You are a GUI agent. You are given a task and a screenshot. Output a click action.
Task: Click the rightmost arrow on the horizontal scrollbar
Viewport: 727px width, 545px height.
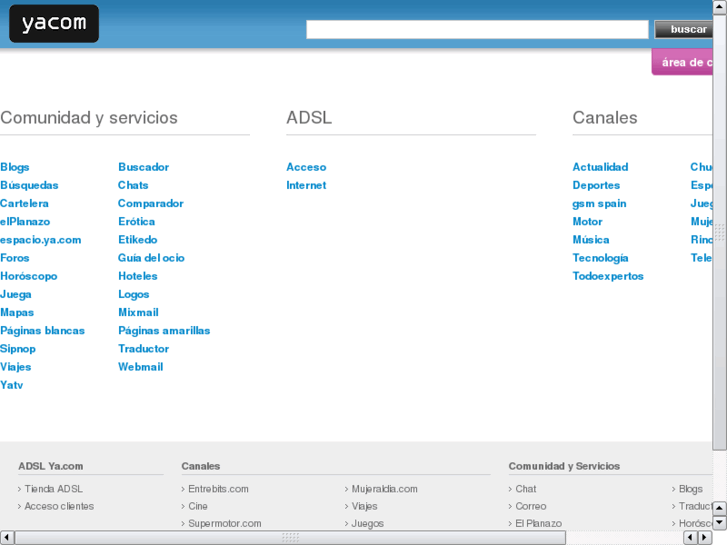click(705, 538)
